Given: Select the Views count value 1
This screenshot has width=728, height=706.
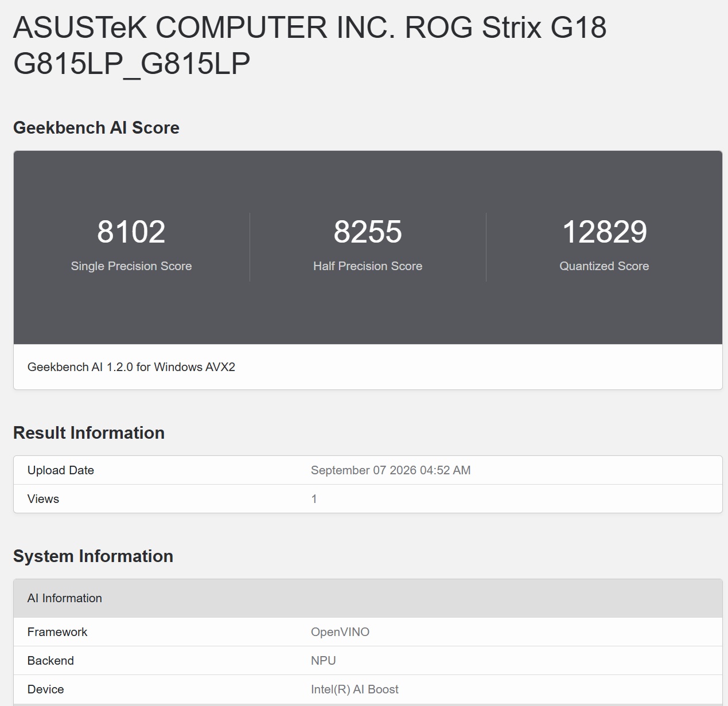Looking at the screenshot, I should coord(314,499).
